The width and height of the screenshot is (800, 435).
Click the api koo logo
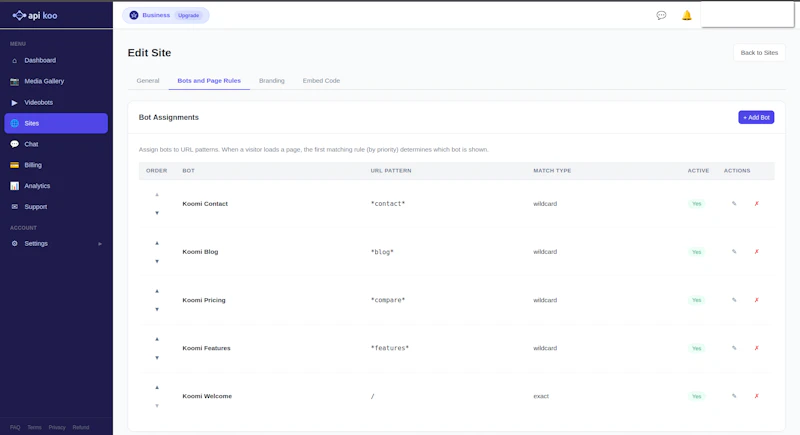pyautogui.click(x=35, y=15)
